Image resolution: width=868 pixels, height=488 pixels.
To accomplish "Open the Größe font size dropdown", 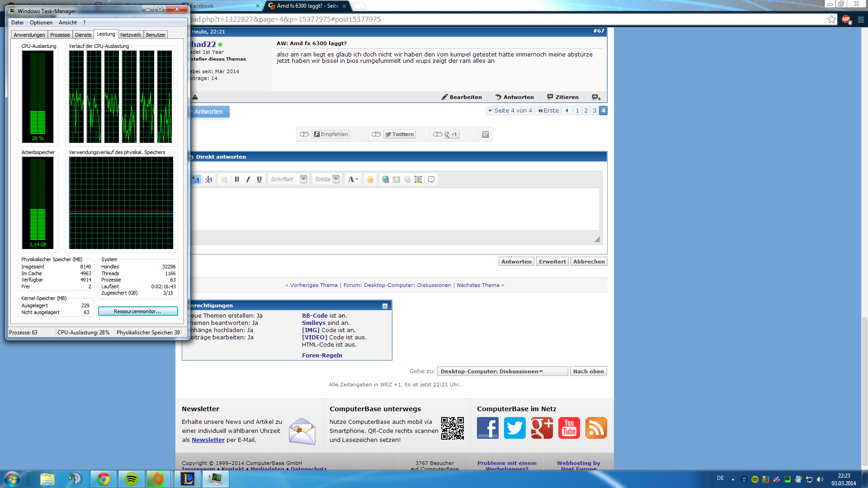I will click(336, 179).
